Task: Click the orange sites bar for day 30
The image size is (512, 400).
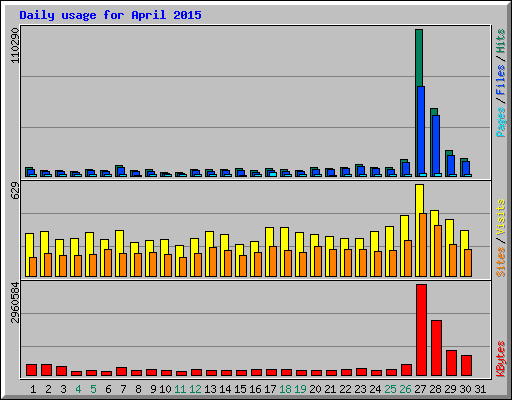Action: pos(468,263)
